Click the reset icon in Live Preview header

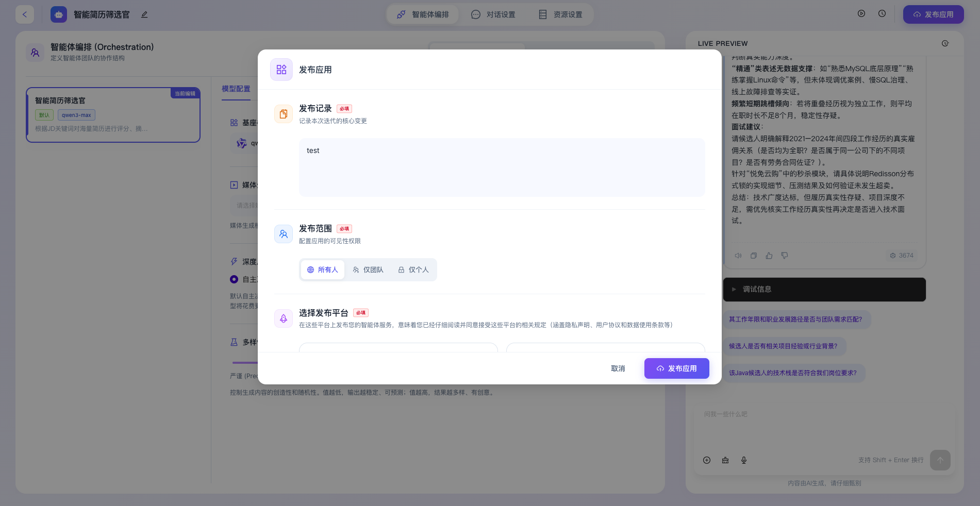pyautogui.click(x=944, y=43)
